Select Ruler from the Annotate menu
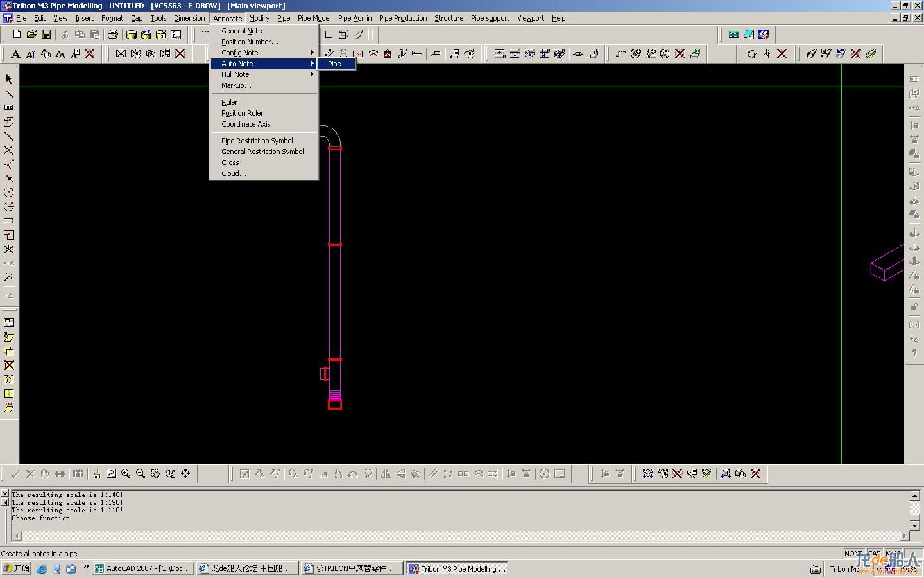 pyautogui.click(x=264, y=102)
